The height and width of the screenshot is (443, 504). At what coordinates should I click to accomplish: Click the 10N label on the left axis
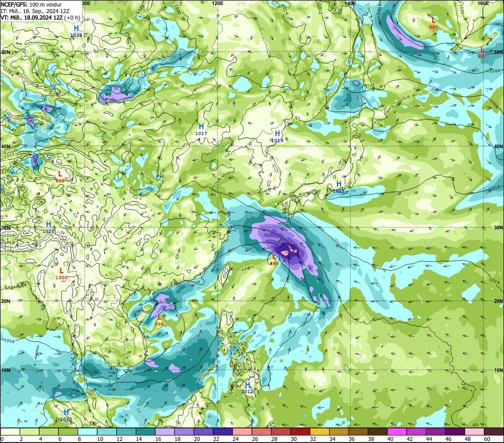6,370
